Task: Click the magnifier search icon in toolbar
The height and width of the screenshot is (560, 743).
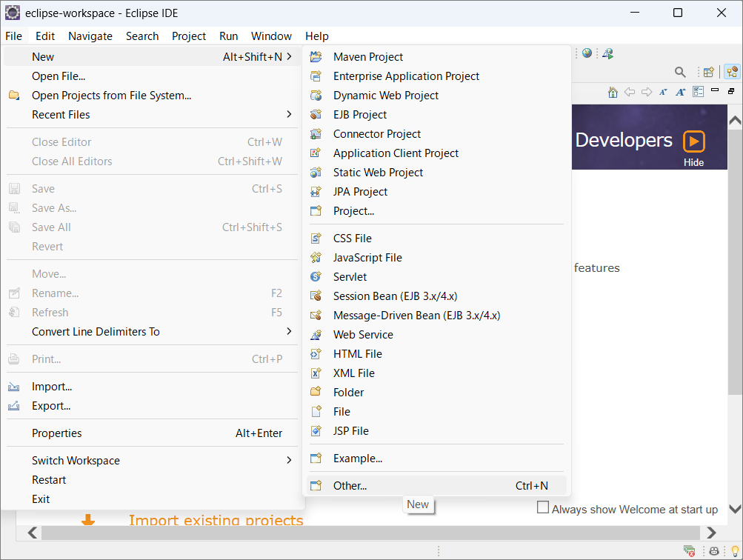Action: pyautogui.click(x=680, y=72)
